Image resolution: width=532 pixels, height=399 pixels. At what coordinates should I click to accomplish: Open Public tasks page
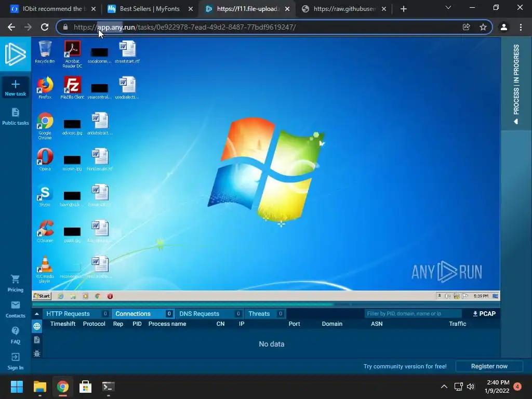pyautogui.click(x=15, y=116)
